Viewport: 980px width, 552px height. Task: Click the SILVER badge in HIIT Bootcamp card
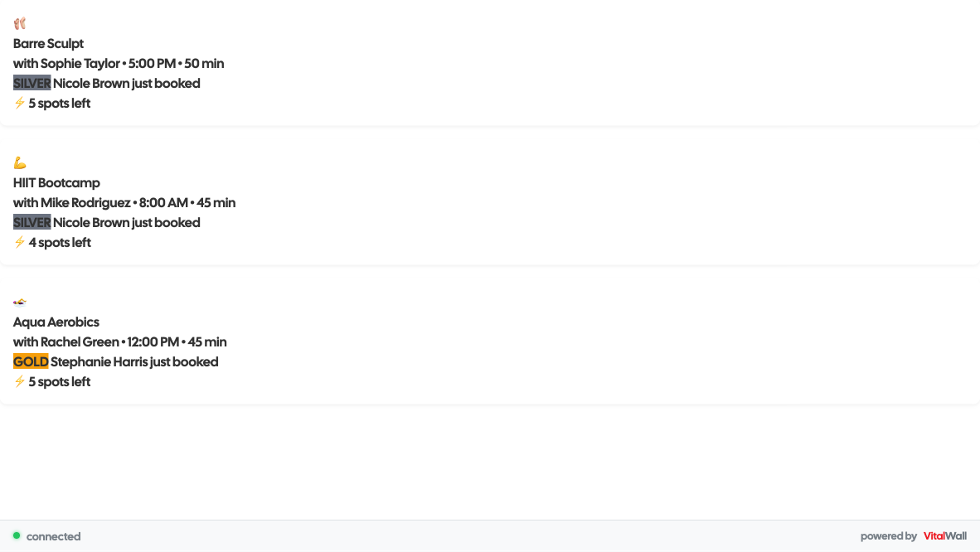[x=32, y=222]
